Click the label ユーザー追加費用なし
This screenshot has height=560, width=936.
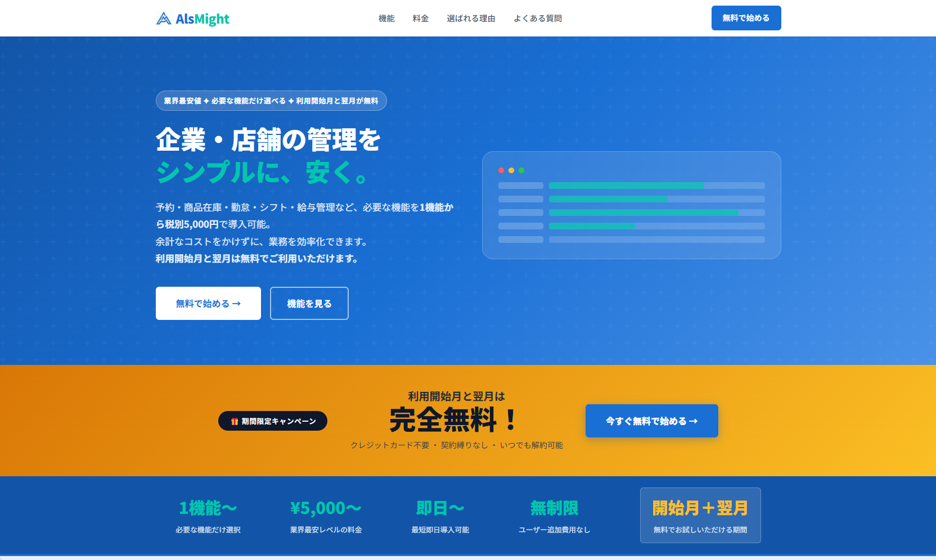coord(555,530)
